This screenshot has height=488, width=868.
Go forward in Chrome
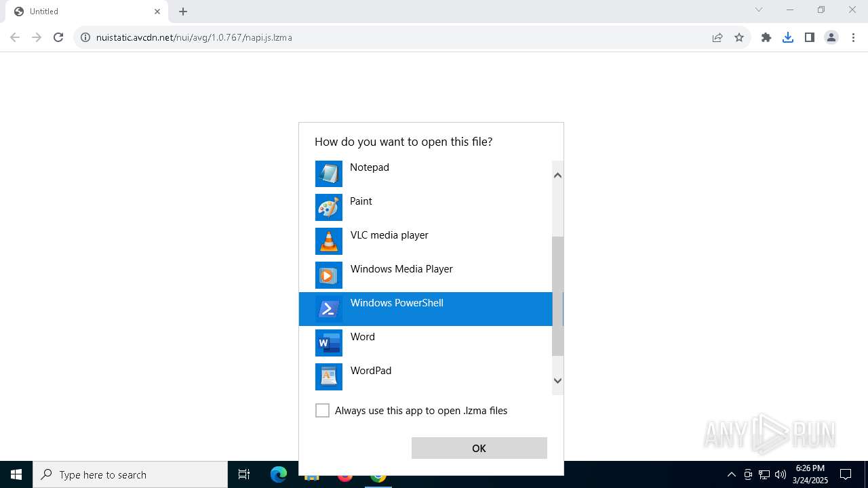tap(37, 37)
